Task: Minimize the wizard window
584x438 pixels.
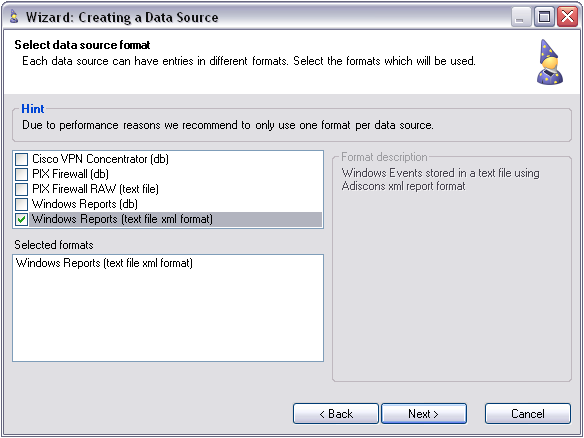Action: (521, 17)
